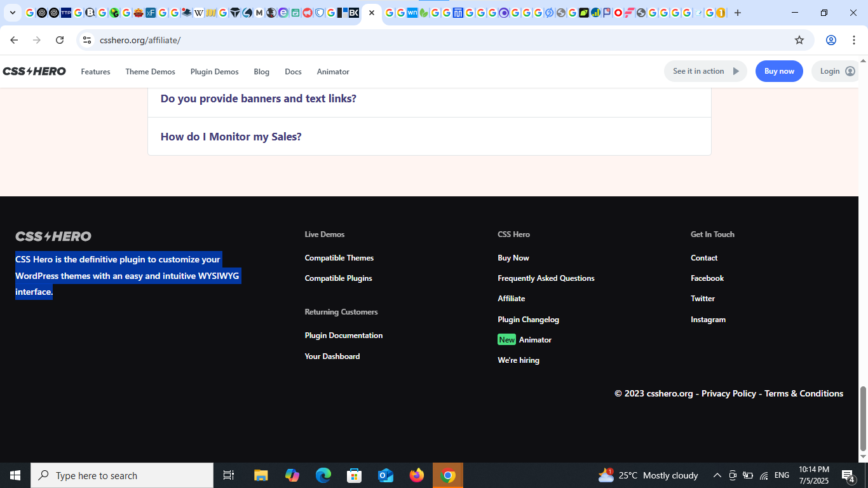
Task: Switch to the Wikipedia tab
Action: tap(199, 13)
